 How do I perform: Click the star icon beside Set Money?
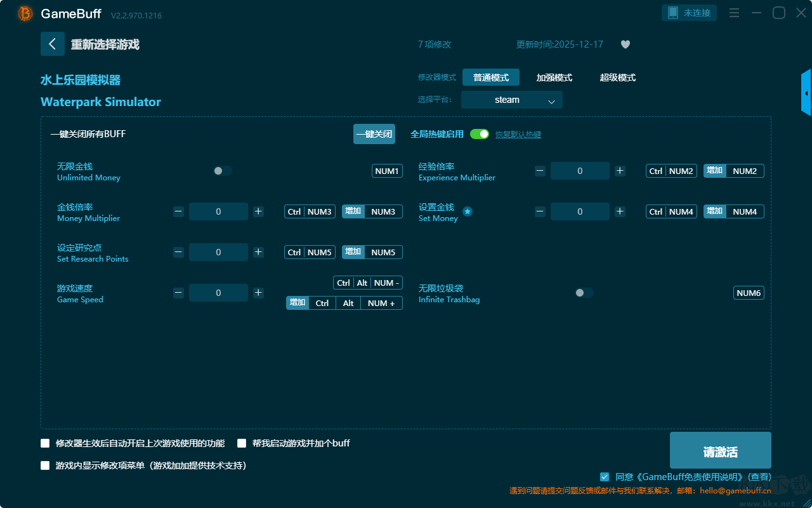pyautogui.click(x=468, y=211)
